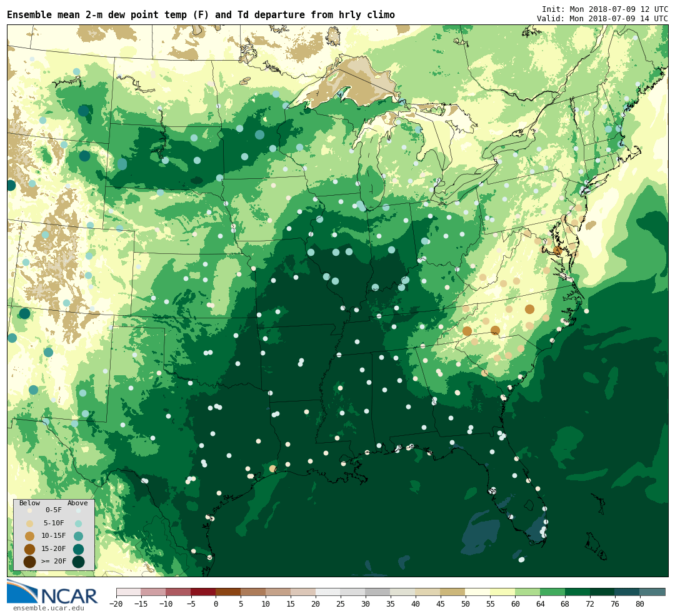Viewport: 675px width, 616px height.
Task: Click the -20 colorbar tick label
Action: click(x=116, y=604)
